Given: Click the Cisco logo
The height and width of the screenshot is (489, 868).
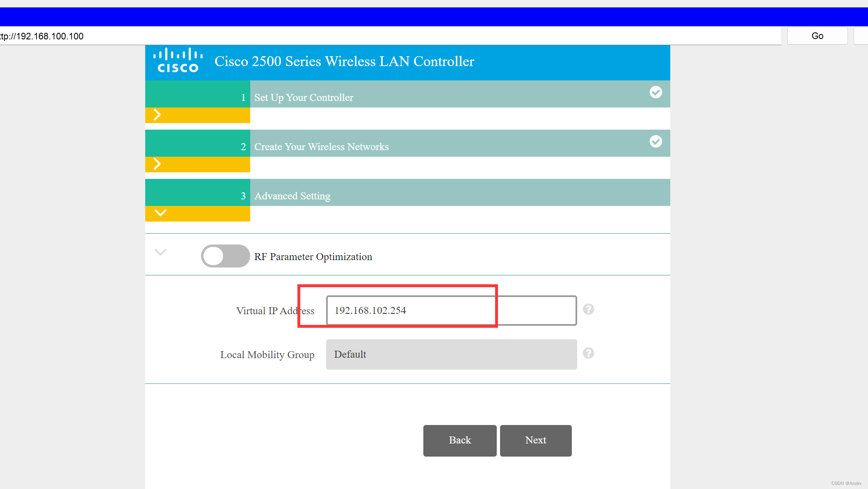Looking at the screenshot, I should coord(177,60).
